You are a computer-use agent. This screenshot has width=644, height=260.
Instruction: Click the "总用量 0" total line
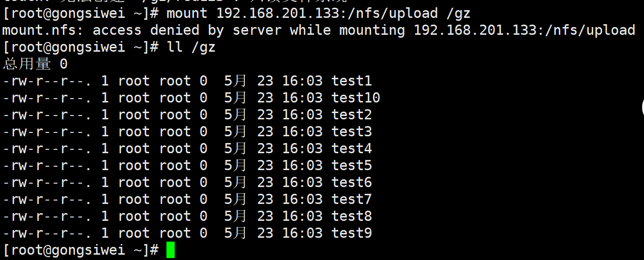pyautogui.click(x=35, y=64)
